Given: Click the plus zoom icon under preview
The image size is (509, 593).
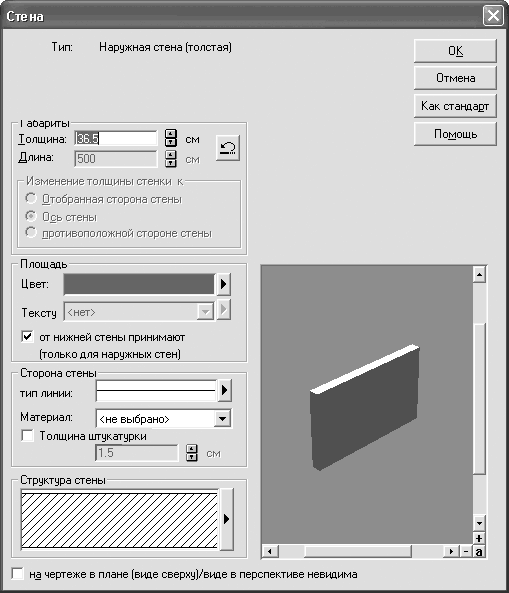Looking at the screenshot, I should tap(479, 538).
